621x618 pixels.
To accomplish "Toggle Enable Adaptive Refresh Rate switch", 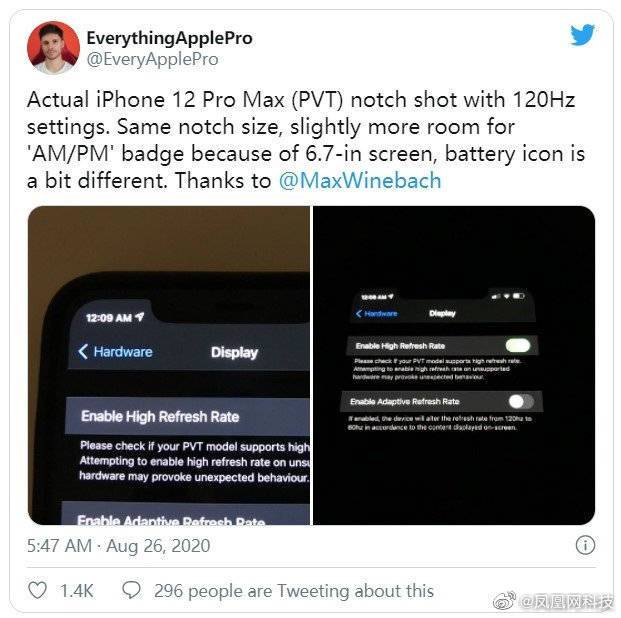I will pos(521,401).
